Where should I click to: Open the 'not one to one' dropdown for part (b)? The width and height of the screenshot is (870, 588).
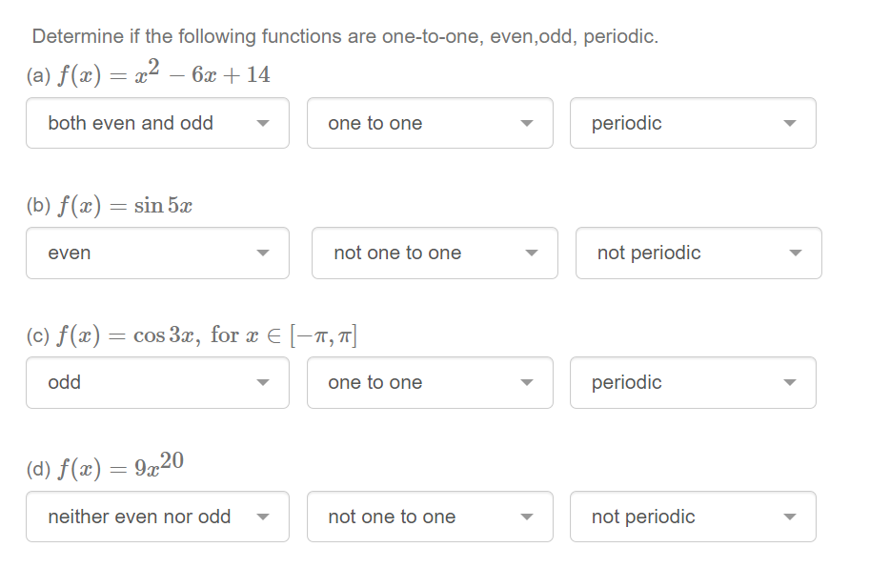coord(435,253)
